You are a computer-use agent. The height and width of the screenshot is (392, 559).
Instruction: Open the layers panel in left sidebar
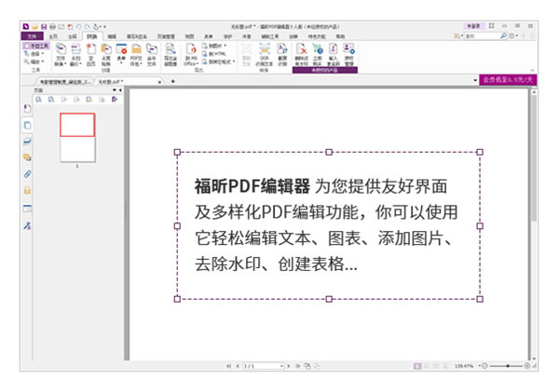[x=27, y=142]
